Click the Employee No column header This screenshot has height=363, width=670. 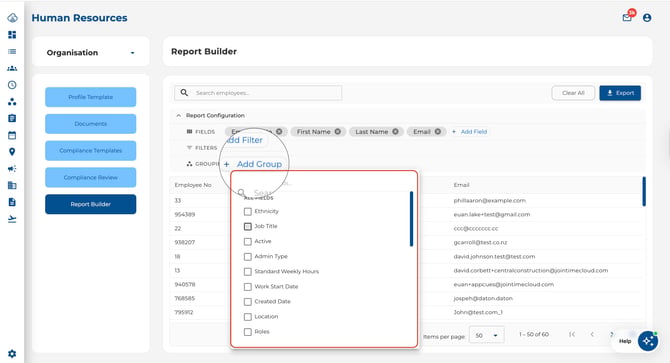point(193,185)
